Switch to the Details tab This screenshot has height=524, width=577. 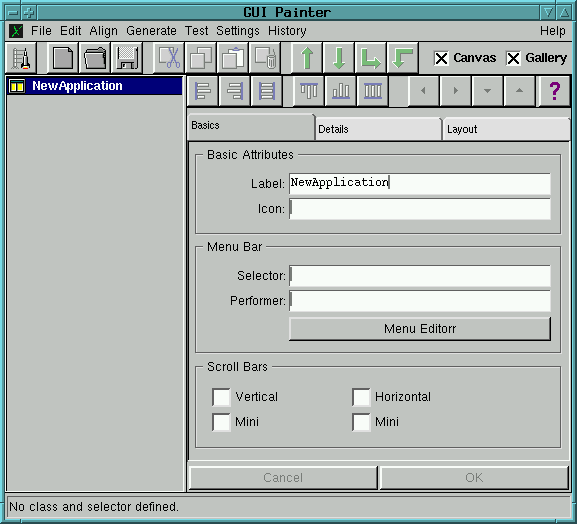[378, 129]
